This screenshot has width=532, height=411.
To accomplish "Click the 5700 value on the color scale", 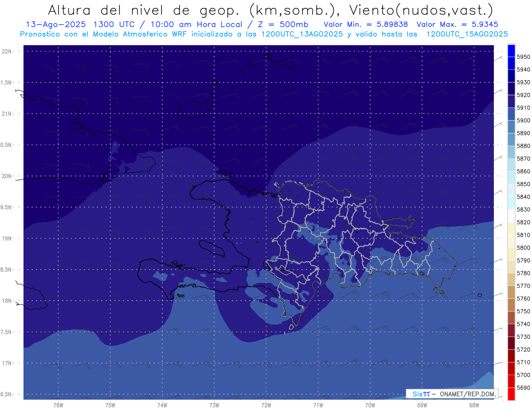I will click(x=523, y=375).
